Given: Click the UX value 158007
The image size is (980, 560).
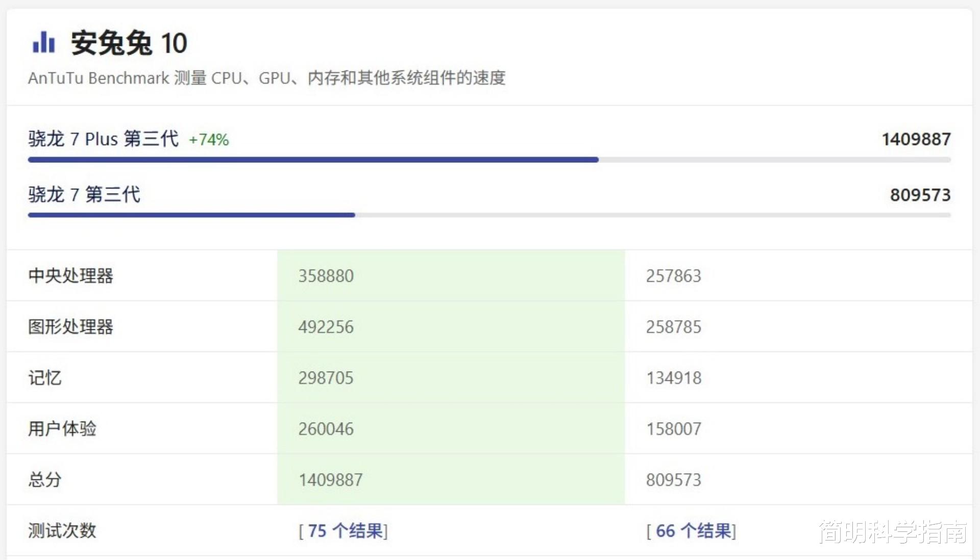Looking at the screenshot, I should [674, 429].
